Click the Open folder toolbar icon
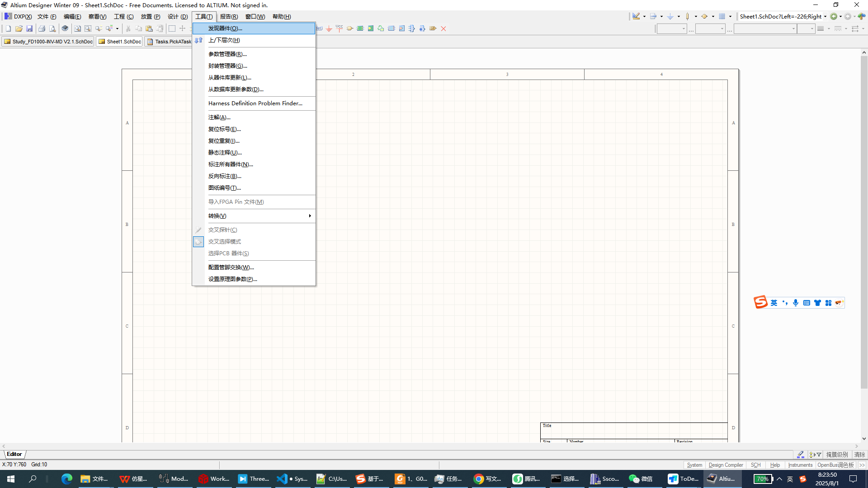This screenshot has height=488, width=868. point(19,28)
